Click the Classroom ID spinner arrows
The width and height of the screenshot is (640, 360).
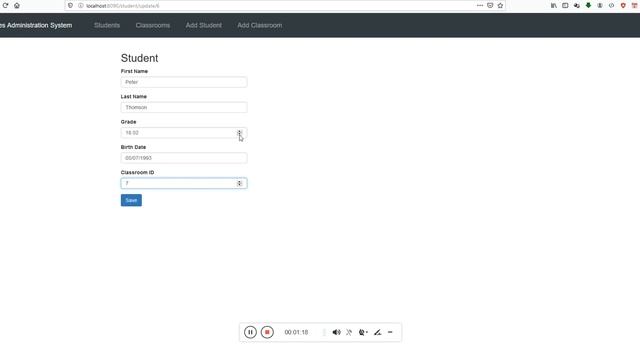click(x=240, y=183)
